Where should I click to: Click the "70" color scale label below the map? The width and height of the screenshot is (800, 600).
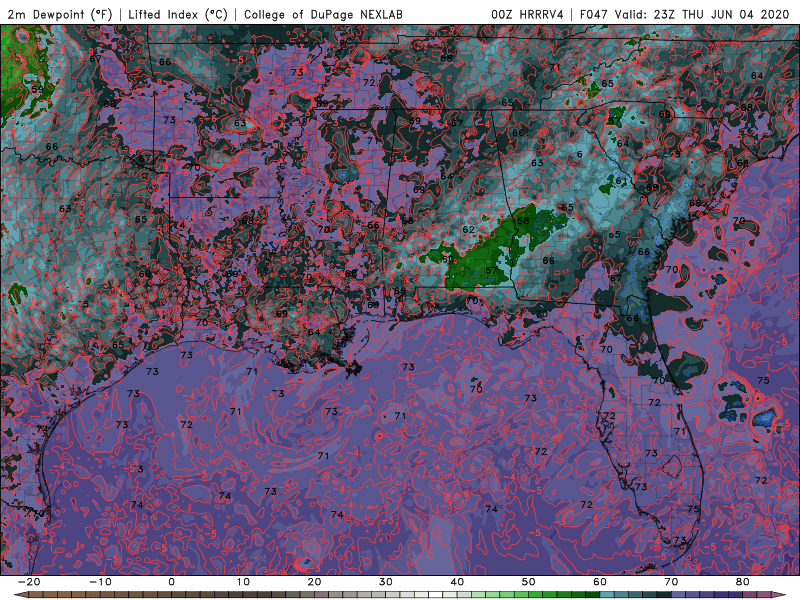(671, 582)
